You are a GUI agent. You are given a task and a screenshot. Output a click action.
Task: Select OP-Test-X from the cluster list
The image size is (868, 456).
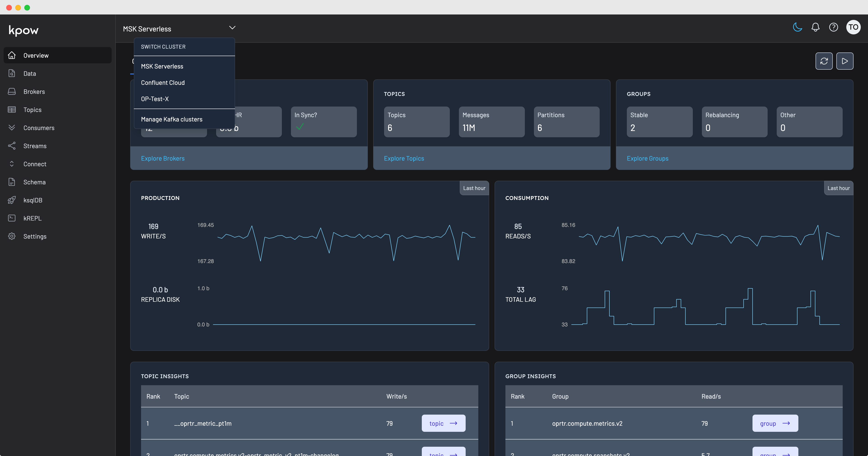(x=155, y=99)
